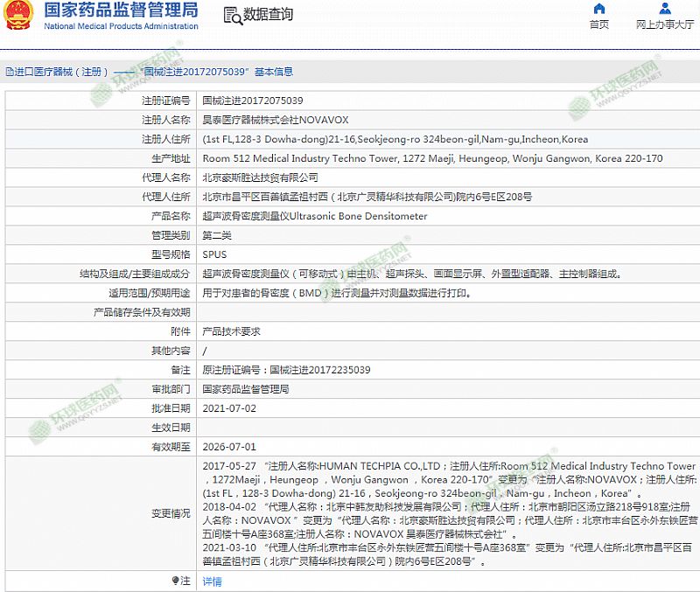Click agent name 北京豪斯胜达技贸有限公司
The width and height of the screenshot is (700, 592).
pyautogui.click(x=260, y=178)
